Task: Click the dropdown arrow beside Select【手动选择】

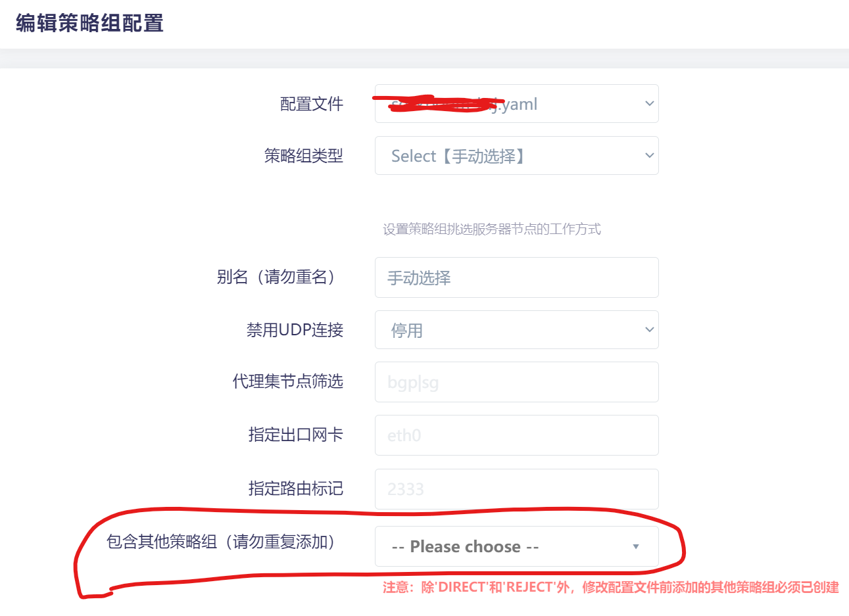Action: coord(648,155)
